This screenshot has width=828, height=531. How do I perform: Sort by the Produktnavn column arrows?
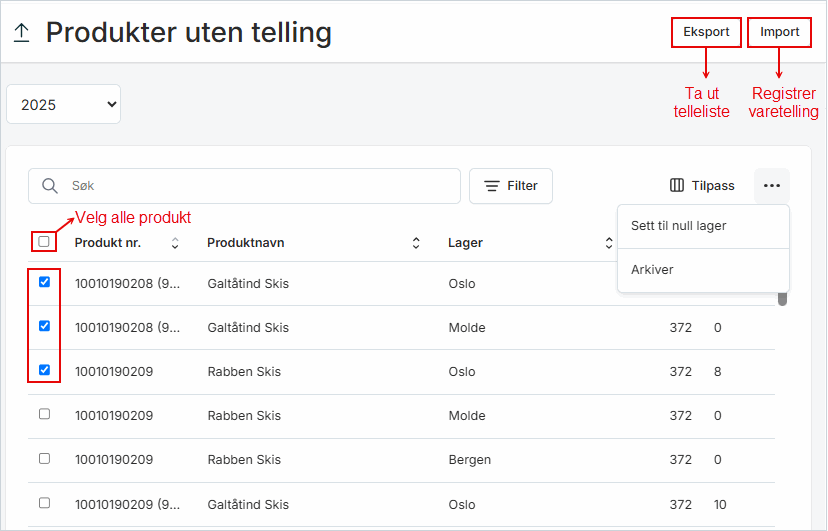point(416,243)
